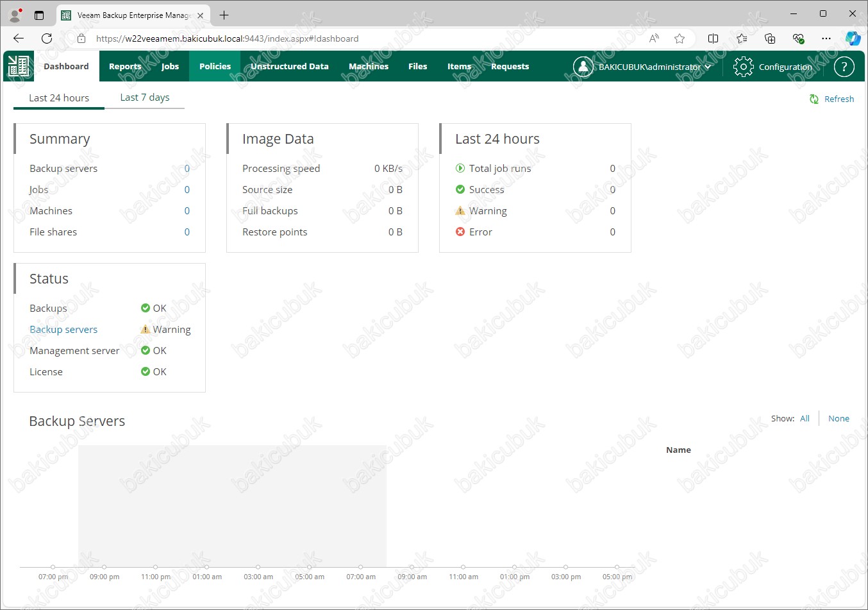Open the Configuration page
The width and height of the screenshot is (868, 610).
785,67
